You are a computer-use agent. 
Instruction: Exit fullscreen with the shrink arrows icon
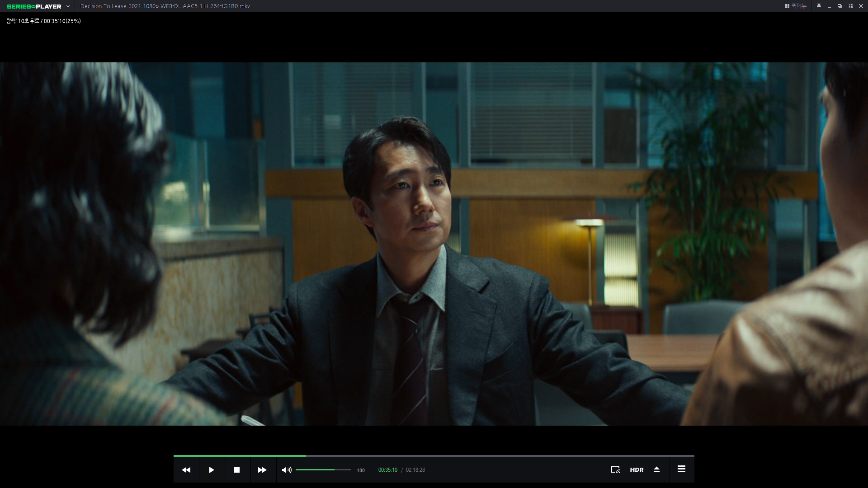pos(850,6)
